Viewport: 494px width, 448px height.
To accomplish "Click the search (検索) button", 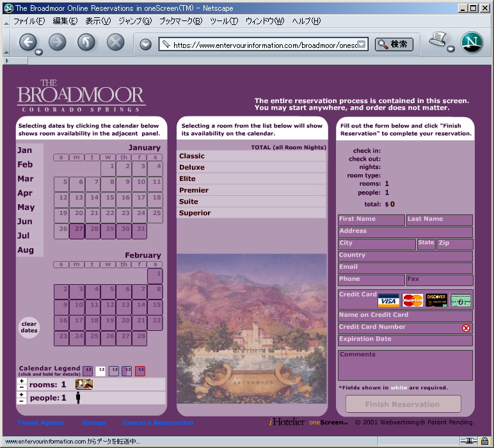I will (394, 44).
